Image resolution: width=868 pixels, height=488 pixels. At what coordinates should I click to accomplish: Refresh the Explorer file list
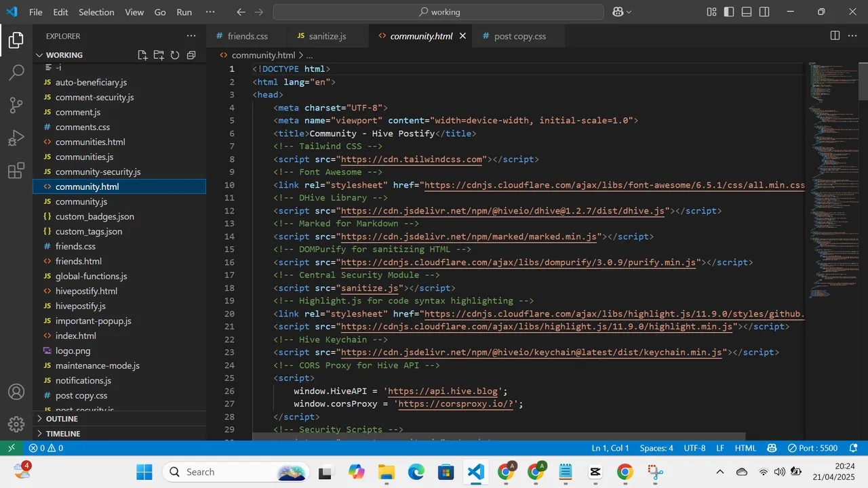(x=175, y=55)
